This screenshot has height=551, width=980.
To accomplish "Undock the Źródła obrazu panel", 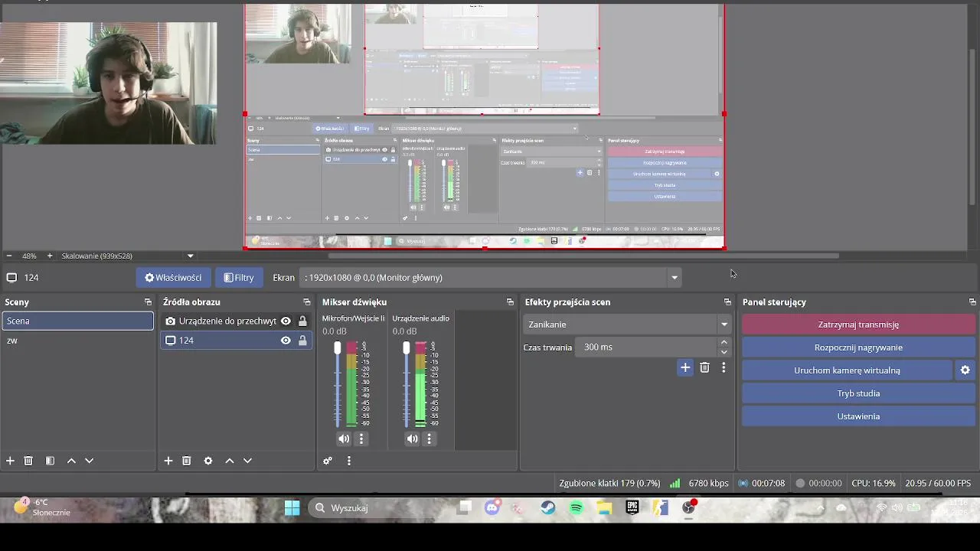I will click(307, 302).
